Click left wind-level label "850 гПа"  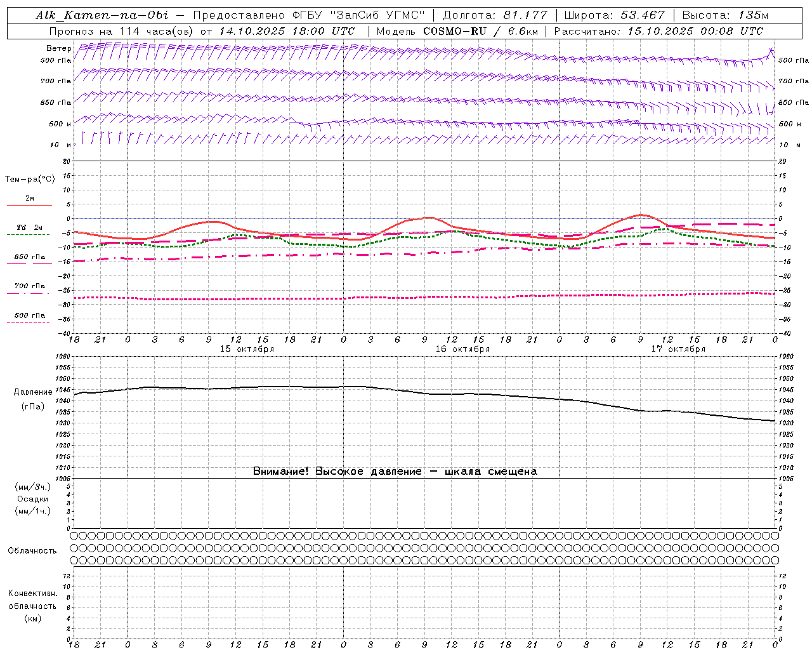point(56,102)
